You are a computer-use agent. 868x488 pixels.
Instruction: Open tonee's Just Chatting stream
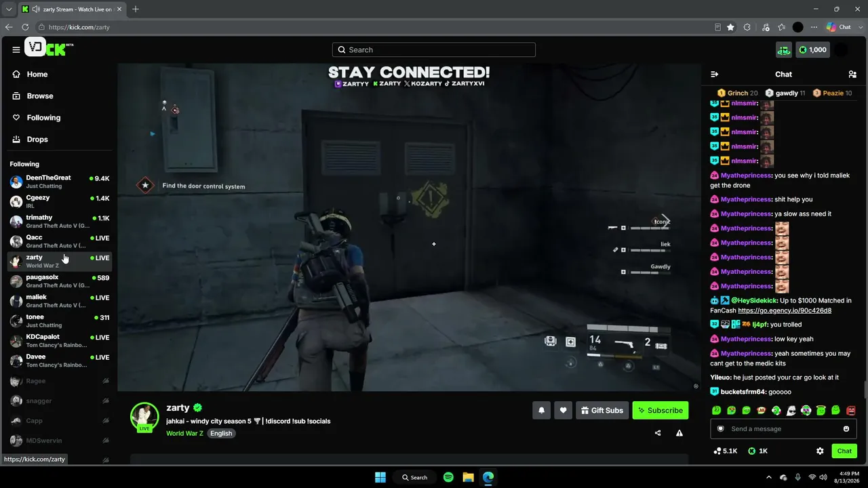(x=60, y=321)
